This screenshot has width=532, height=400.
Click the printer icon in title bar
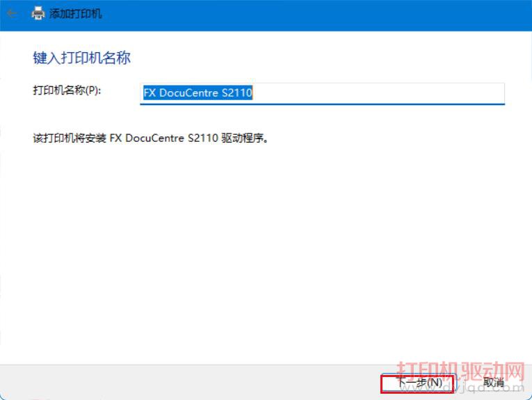point(38,13)
